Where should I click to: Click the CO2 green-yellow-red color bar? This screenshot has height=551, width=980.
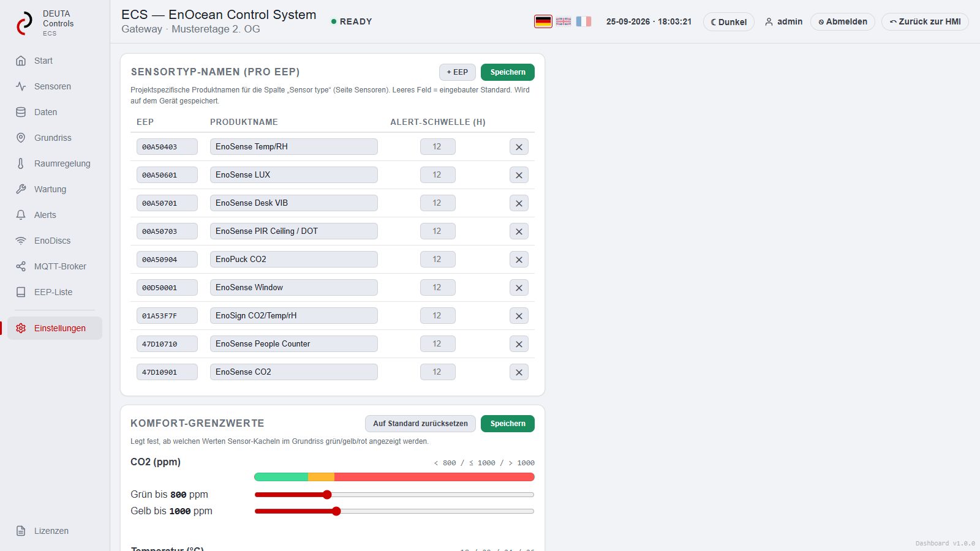(394, 477)
